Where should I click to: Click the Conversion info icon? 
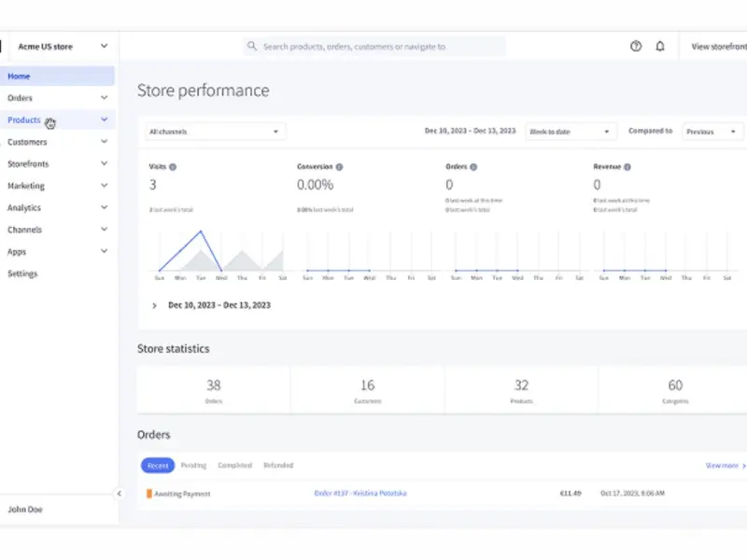339,167
